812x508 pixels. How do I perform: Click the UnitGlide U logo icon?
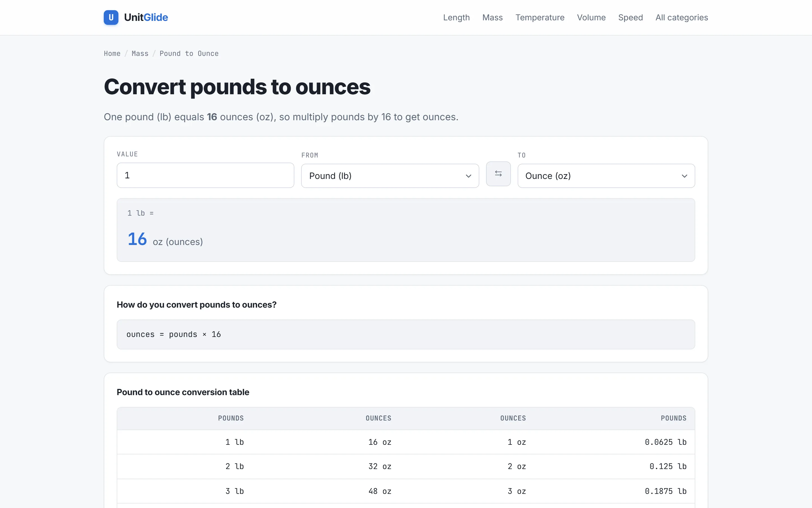(111, 17)
